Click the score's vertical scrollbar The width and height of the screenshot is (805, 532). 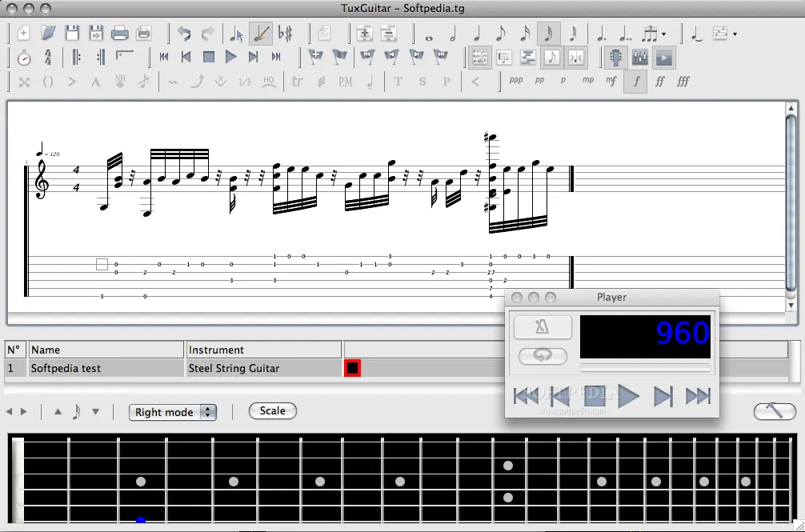click(791, 206)
